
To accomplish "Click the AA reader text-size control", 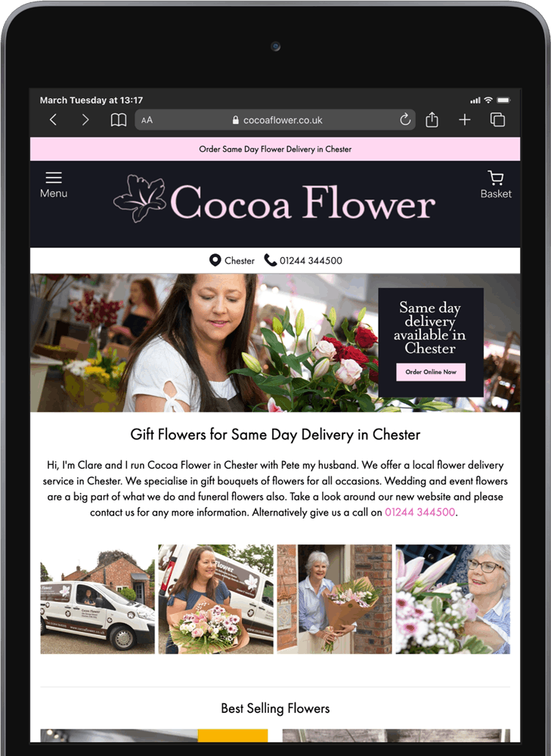I will pyautogui.click(x=147, y=120).
